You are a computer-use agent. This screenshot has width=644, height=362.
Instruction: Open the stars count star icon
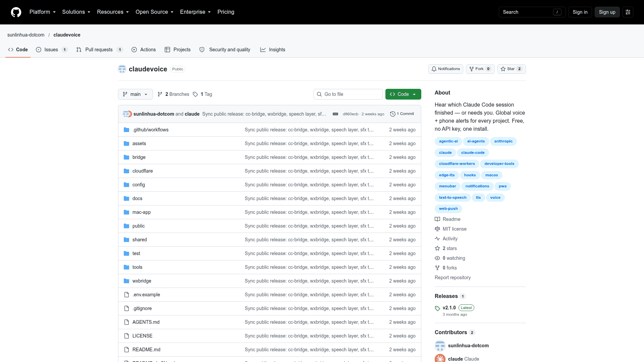point(437,248)
